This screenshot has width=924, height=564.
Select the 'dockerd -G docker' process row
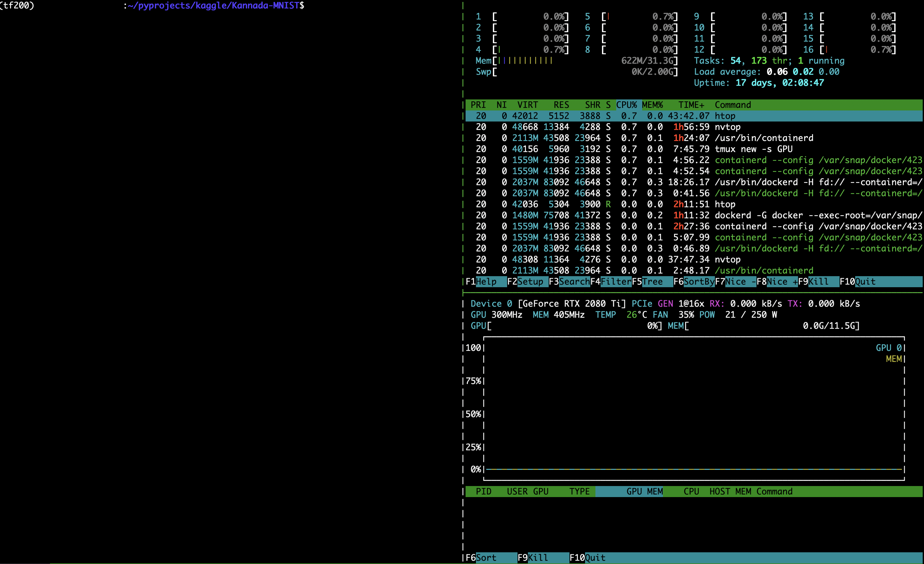(694, 215)
